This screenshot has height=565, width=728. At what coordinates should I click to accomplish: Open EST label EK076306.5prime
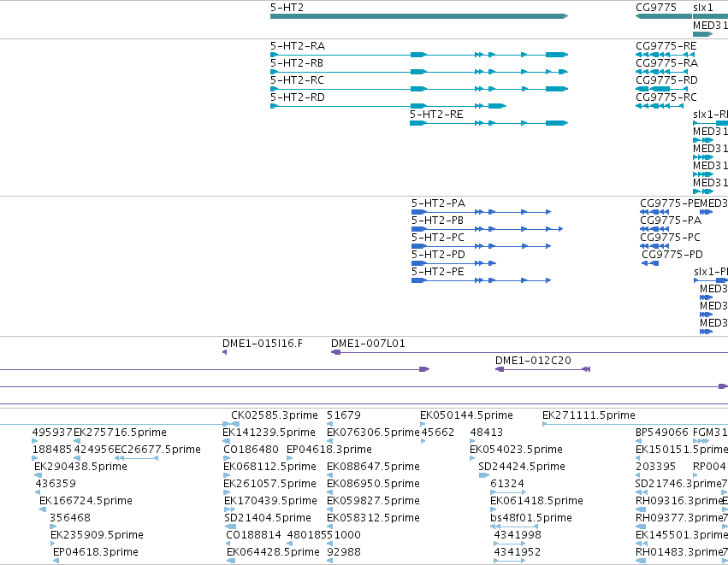pos(373,433)
